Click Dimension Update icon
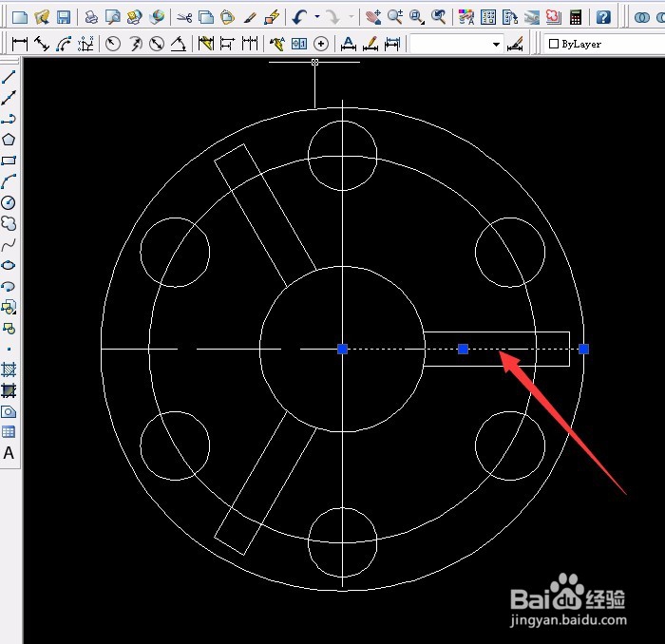The width and height of the screenshot is (665, 644). (392, 44)
